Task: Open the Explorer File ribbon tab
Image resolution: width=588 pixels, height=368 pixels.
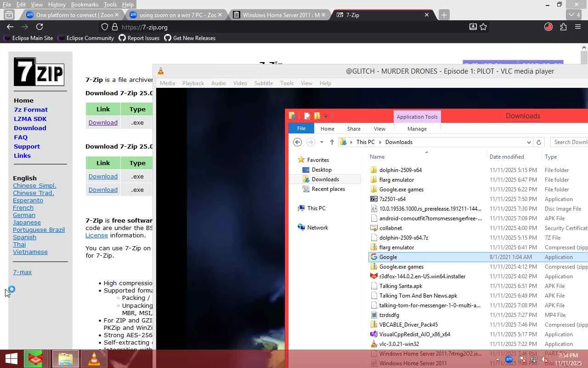Action: 301,129
